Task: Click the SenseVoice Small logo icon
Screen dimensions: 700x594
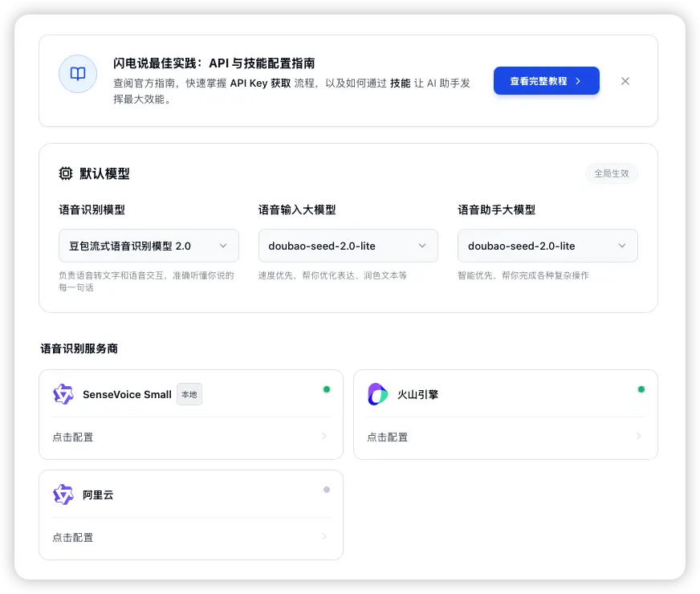Action: point(63,394)
